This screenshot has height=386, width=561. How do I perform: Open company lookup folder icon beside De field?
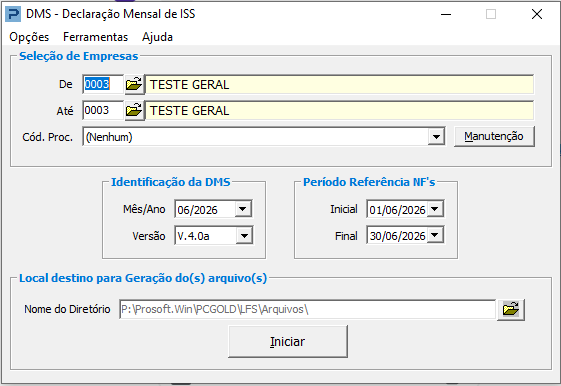pyautogui.click(x=135, y=84)
